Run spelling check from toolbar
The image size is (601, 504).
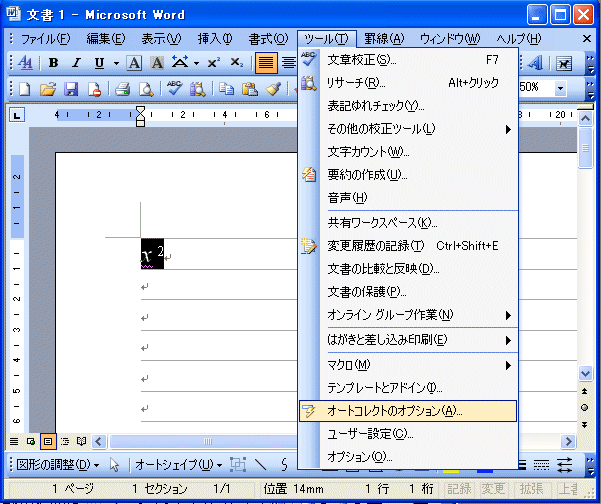tap(174, 89)
